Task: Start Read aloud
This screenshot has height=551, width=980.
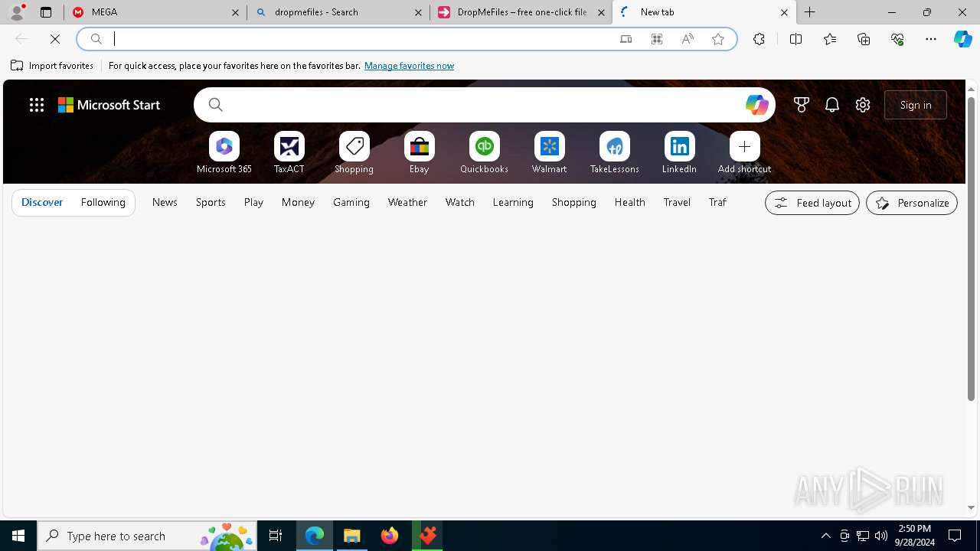Action: (688, 39)
